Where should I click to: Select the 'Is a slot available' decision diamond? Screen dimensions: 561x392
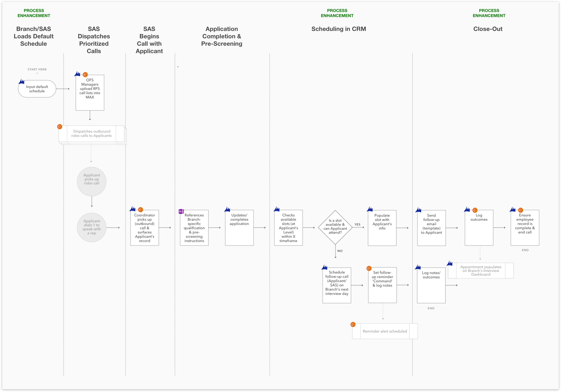pos(335,228)
